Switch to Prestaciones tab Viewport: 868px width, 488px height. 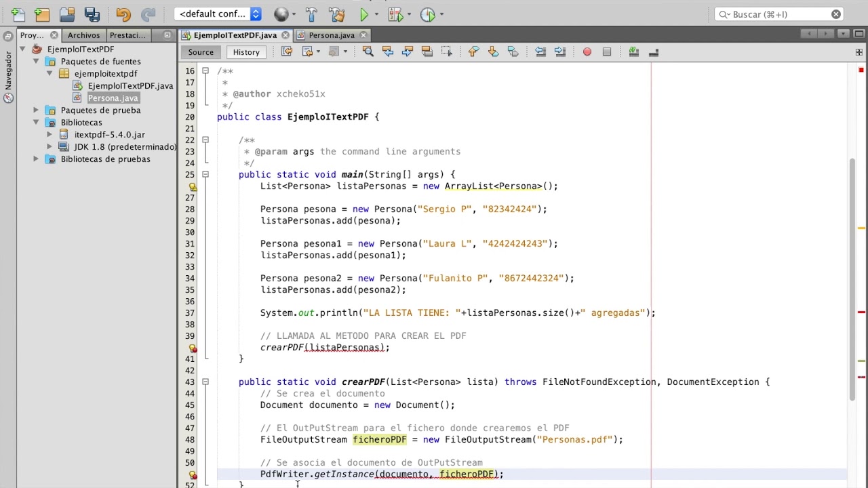127,35
